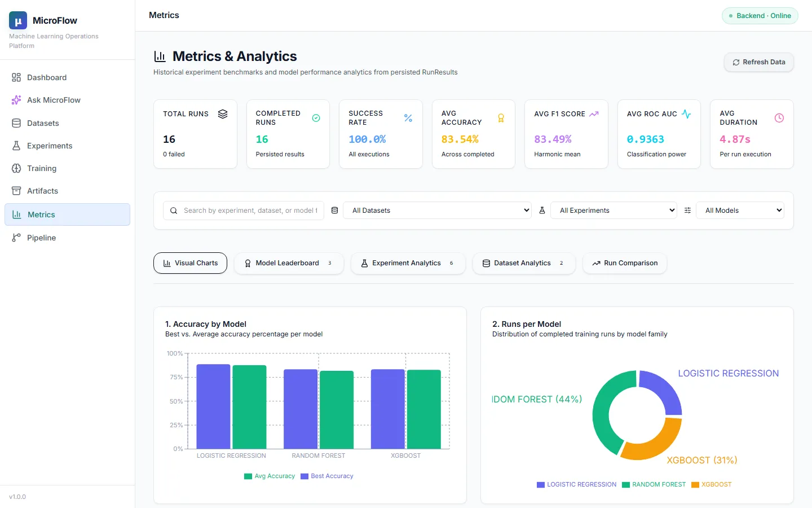The width and height of the screenshot is (812, 508).
Task: Switch to the Model Leaderboard tab
Action: point(289,263)
